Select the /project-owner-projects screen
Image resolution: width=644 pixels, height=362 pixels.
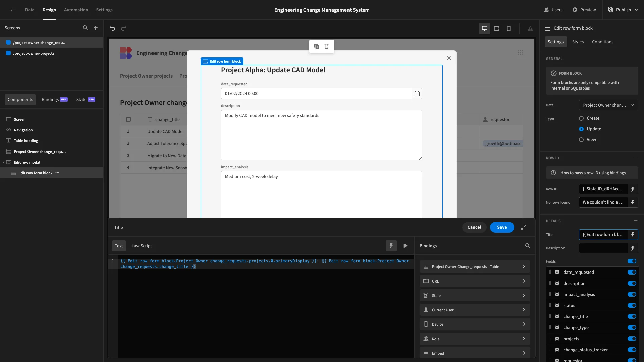[x=52, y=53]
